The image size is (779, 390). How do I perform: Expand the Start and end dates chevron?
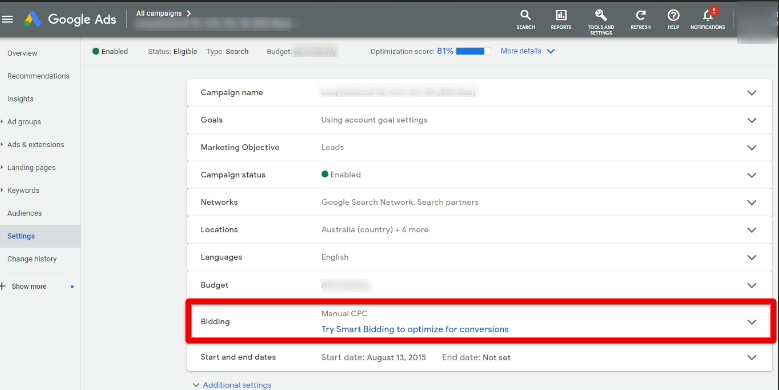(x=752, y=357)
